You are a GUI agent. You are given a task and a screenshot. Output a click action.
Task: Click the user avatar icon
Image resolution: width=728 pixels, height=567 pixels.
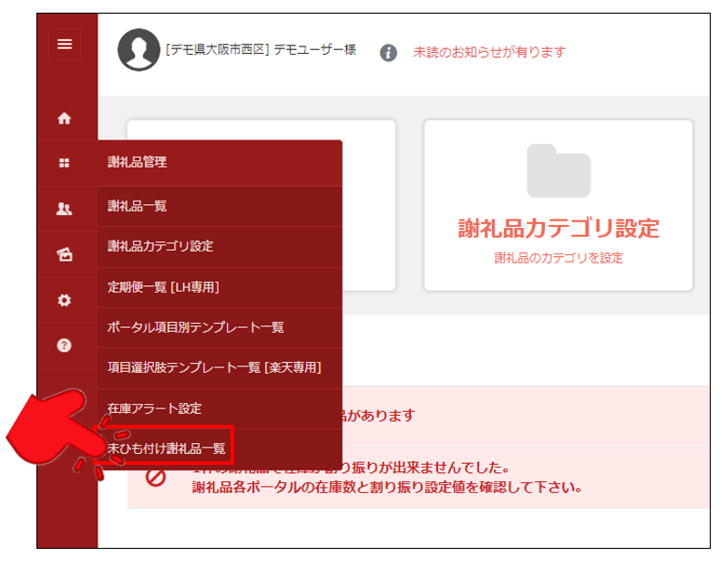pos(138,51)
